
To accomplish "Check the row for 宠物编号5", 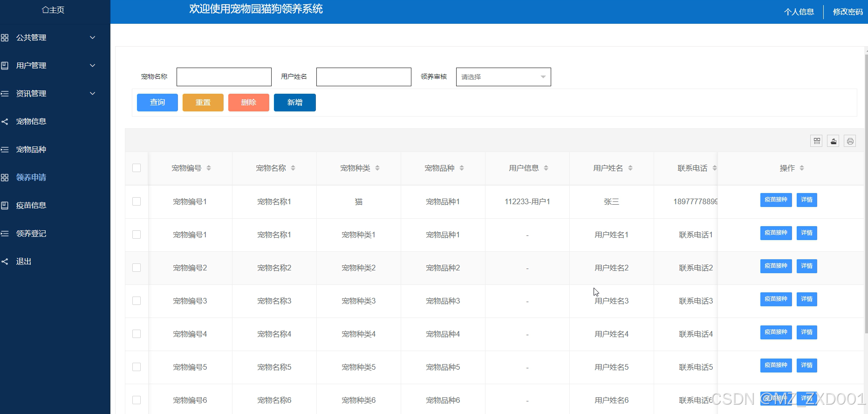I will pyautogui.click(x=137, y=367).
